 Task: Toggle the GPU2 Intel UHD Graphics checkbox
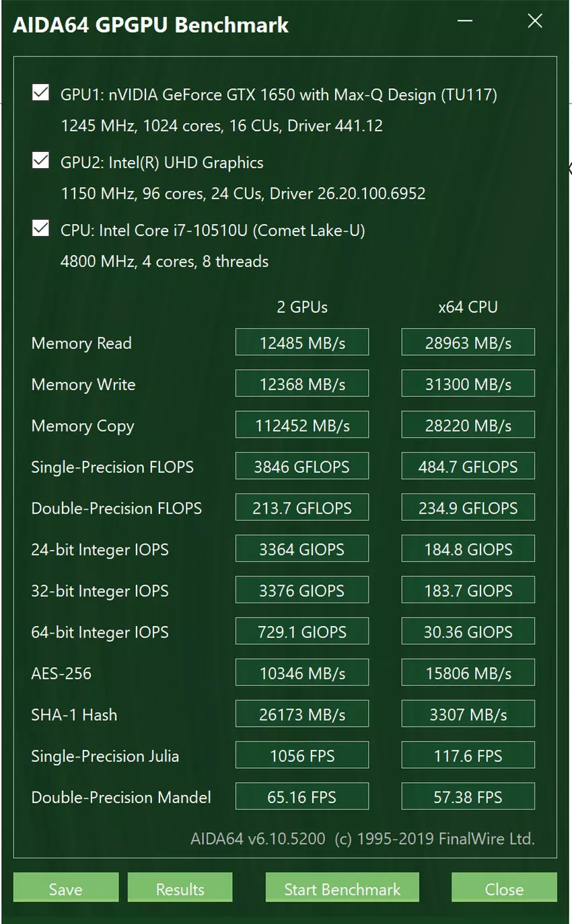click(x=40, y=161)
